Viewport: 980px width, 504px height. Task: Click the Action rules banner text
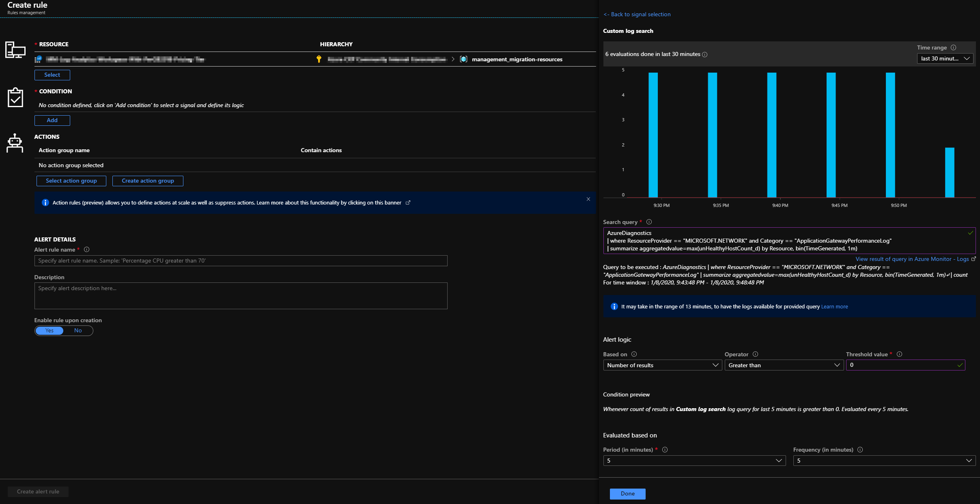click(x=226, y=202)
